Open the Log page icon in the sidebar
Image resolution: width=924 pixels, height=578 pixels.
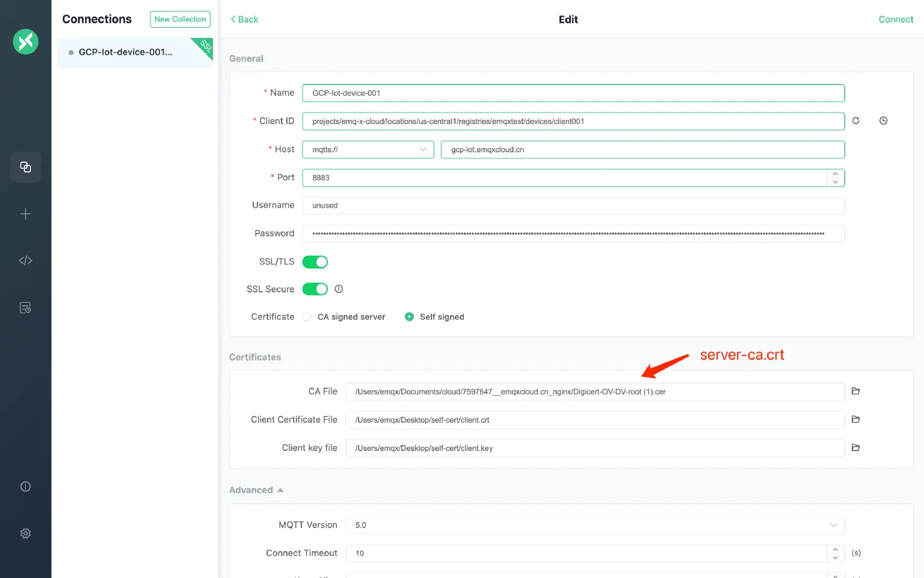[25, 308]
